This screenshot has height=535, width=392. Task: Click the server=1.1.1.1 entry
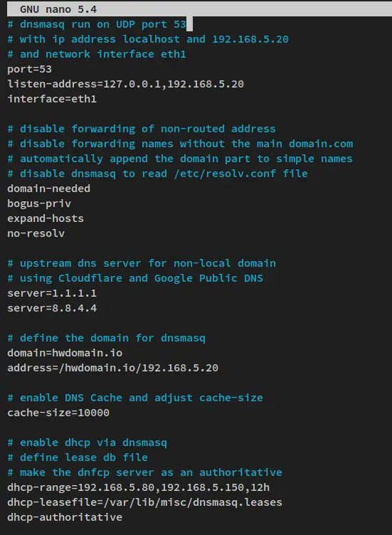pyautogui.click(x=52, y=293)
